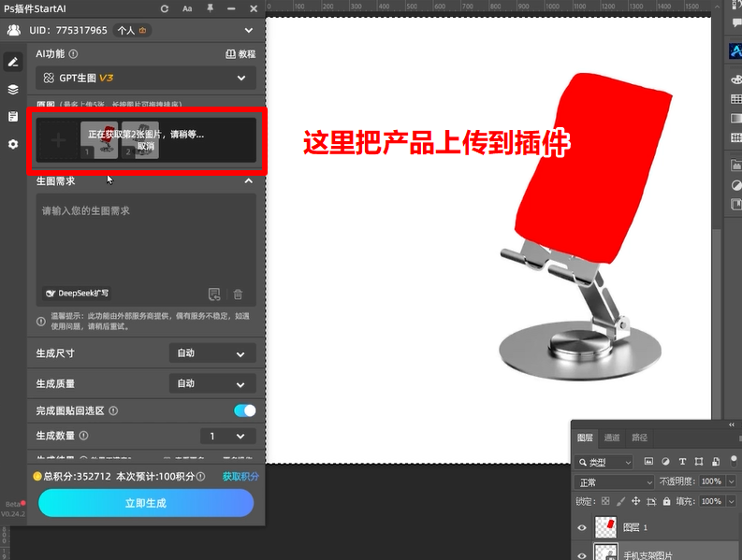
Task: Open the 正常 blend mode dropdown
Action: pos(614,482)
